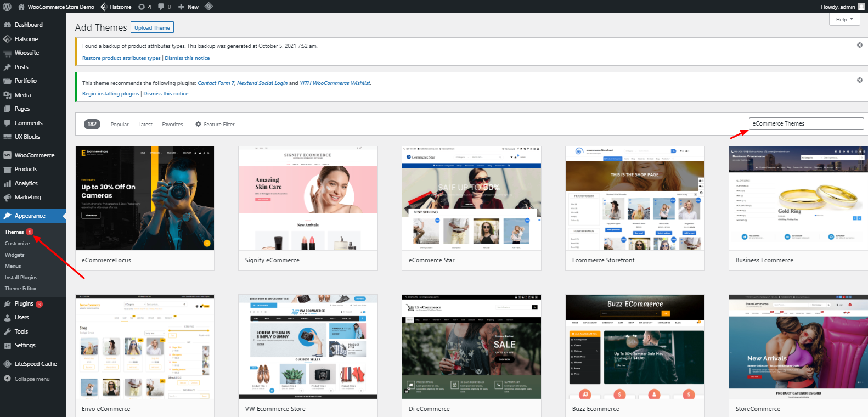Click the UX Blocks icon
Viewport: 868px width, 417px height.
pyautogui.click(x=7, y=137)
